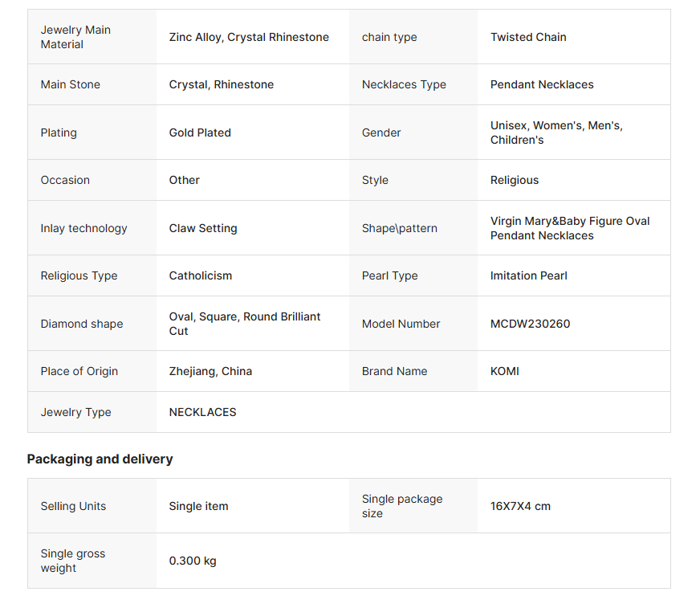Click the Twisted Chain value
The image size is (700, 600).
click(528, 37)
